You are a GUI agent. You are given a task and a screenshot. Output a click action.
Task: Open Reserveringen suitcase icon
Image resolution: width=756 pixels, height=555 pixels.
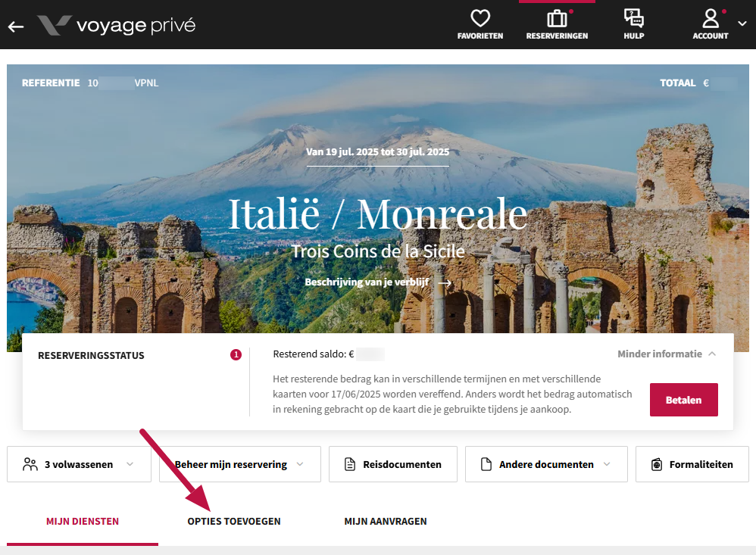tap(557, 19)
